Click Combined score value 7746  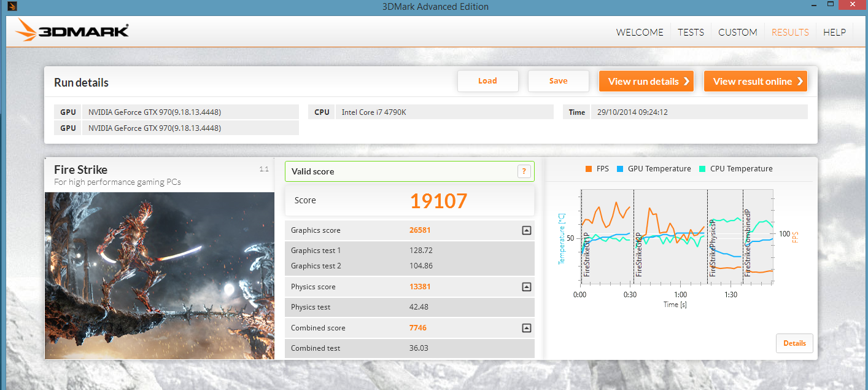[x=418, y=328]
